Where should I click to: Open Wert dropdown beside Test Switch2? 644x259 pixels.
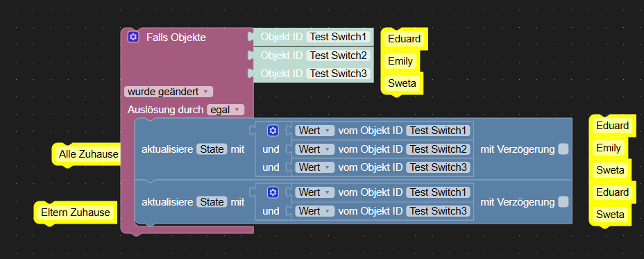click(x=315, y=149)
